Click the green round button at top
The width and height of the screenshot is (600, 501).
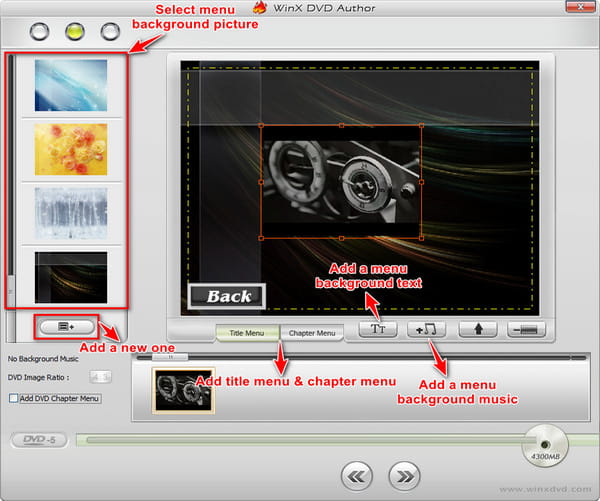tap(75, 31)
